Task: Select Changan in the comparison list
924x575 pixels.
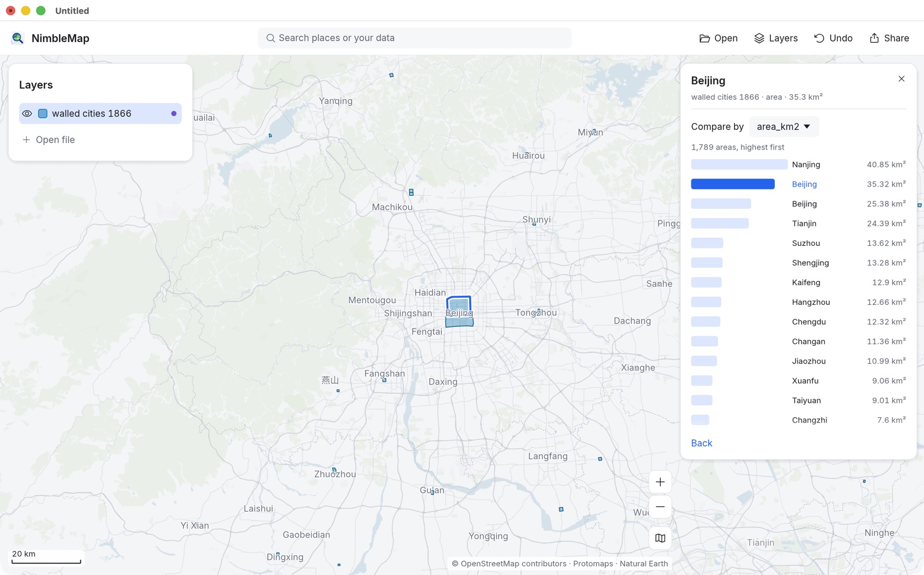Action: coord(798,341)
